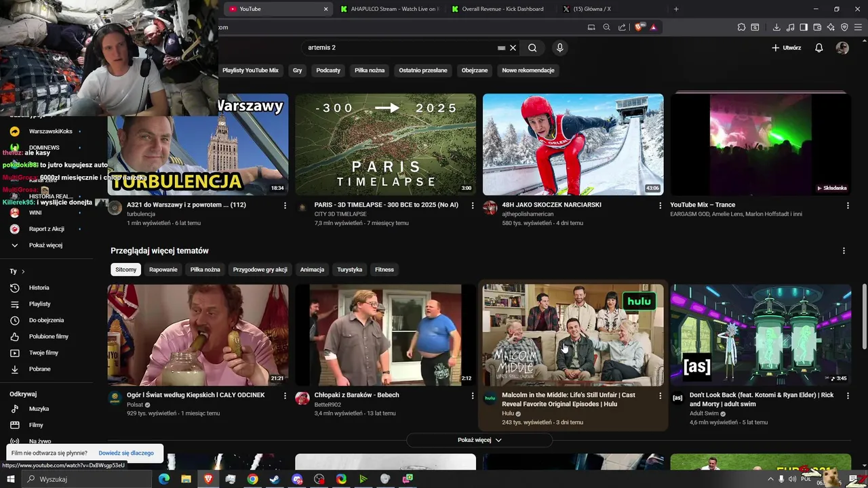Image resolution: width=868 pixels, height=488 pixels.
Task: Toggle the browser sidebar panel icon
Action: click(804, 27)
